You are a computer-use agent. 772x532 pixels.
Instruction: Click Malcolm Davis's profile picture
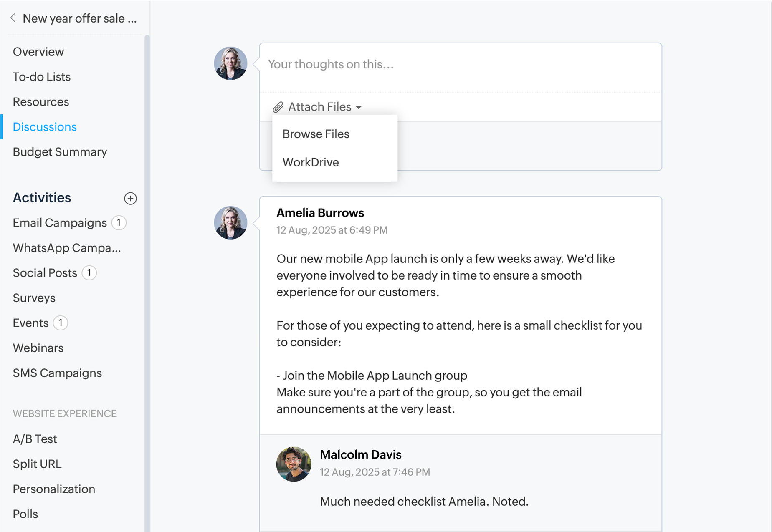click(294, 464)
